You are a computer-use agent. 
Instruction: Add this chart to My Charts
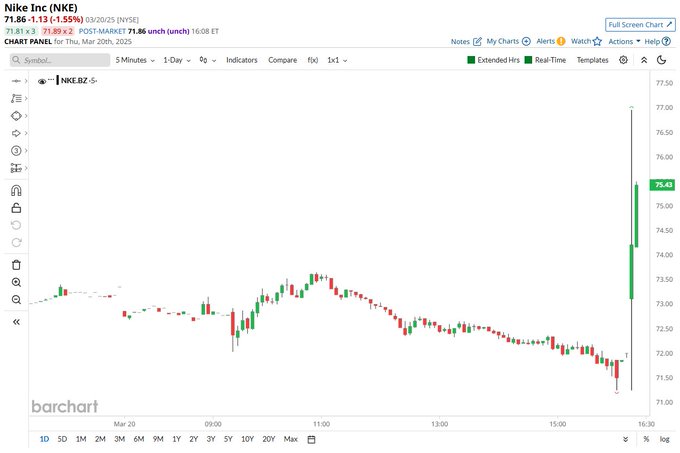[x=508, y=41]
